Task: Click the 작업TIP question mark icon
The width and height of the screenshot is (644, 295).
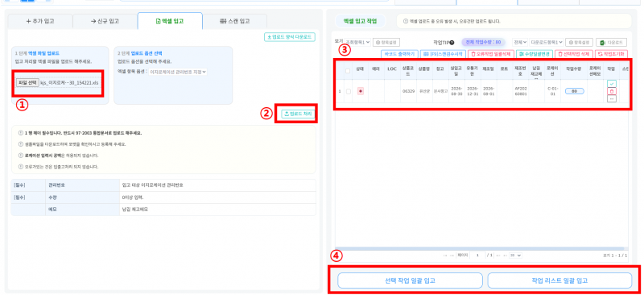Action: [x=452, y=43]
